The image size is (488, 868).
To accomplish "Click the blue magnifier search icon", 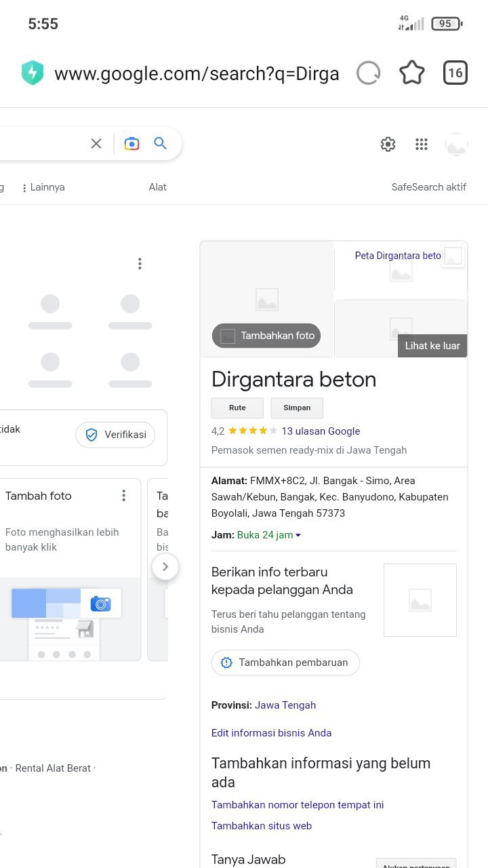I will 160,144.
